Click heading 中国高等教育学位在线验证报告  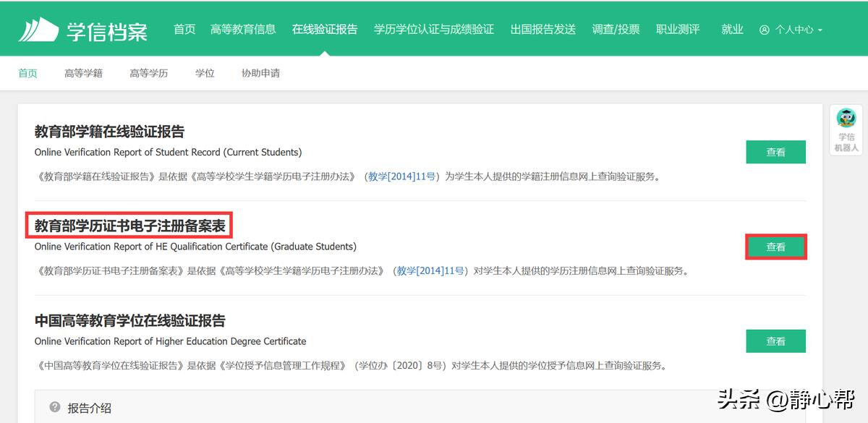pyautogui.click(x=130, y=320)
